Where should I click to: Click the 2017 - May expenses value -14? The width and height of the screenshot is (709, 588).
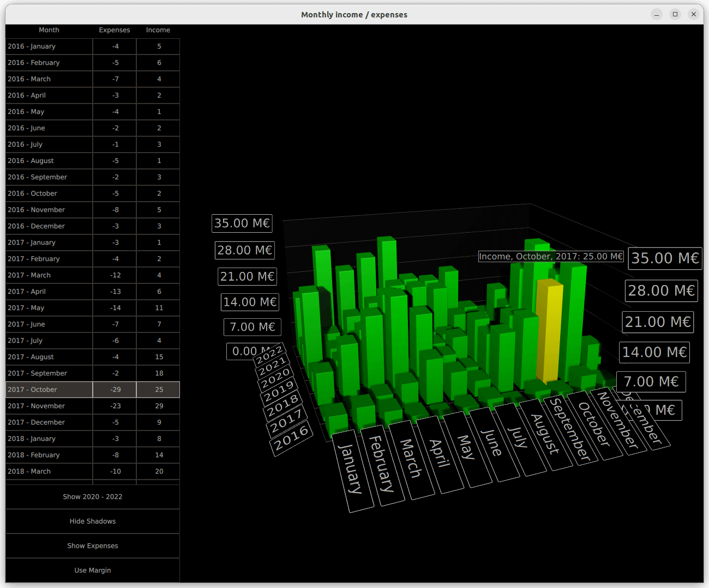point(115,308)
